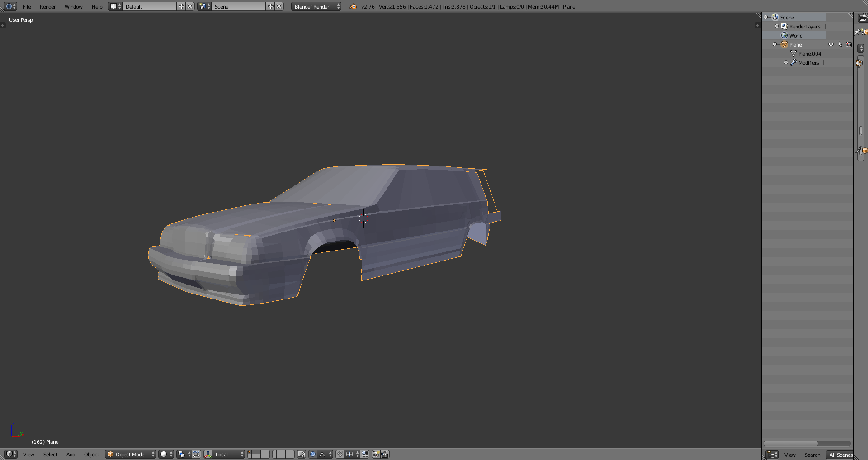
Task: Click the OpenGL render animation clapperboard icon
Action: pyautogui.click(x=385, y=454)
